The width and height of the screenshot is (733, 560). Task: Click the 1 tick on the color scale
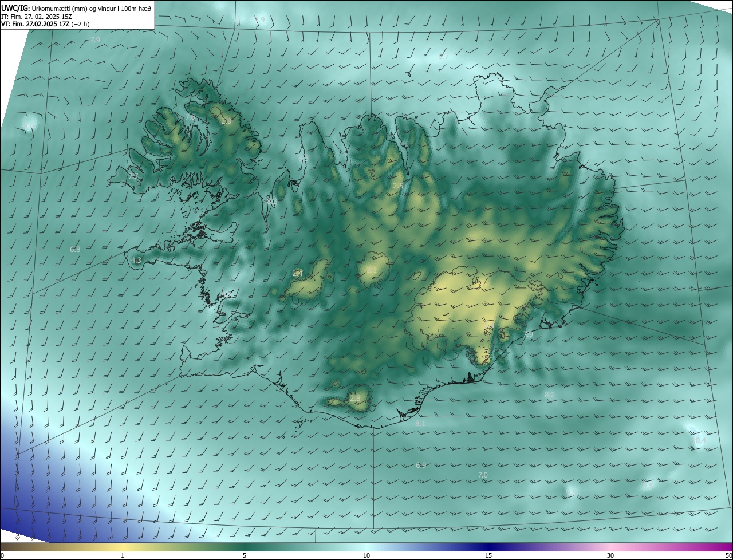123,555
